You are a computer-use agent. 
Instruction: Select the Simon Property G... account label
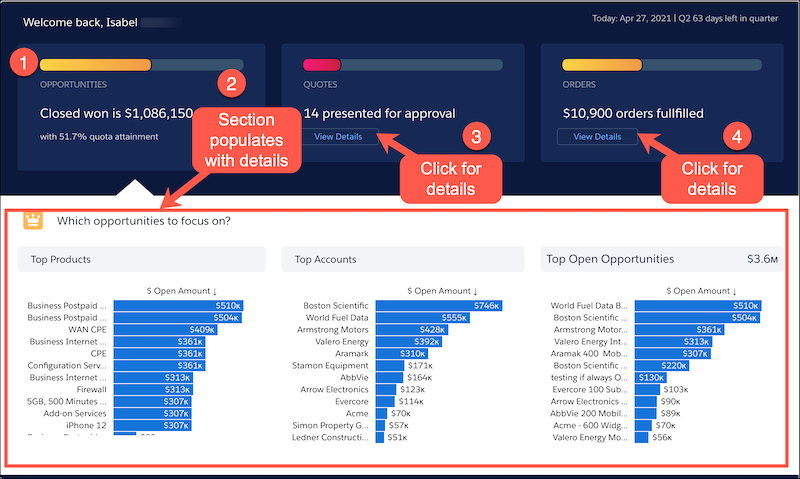point(330,425)
